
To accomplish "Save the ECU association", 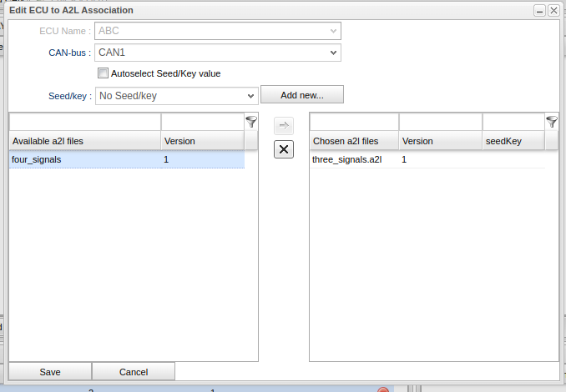I will pos(50,372).
